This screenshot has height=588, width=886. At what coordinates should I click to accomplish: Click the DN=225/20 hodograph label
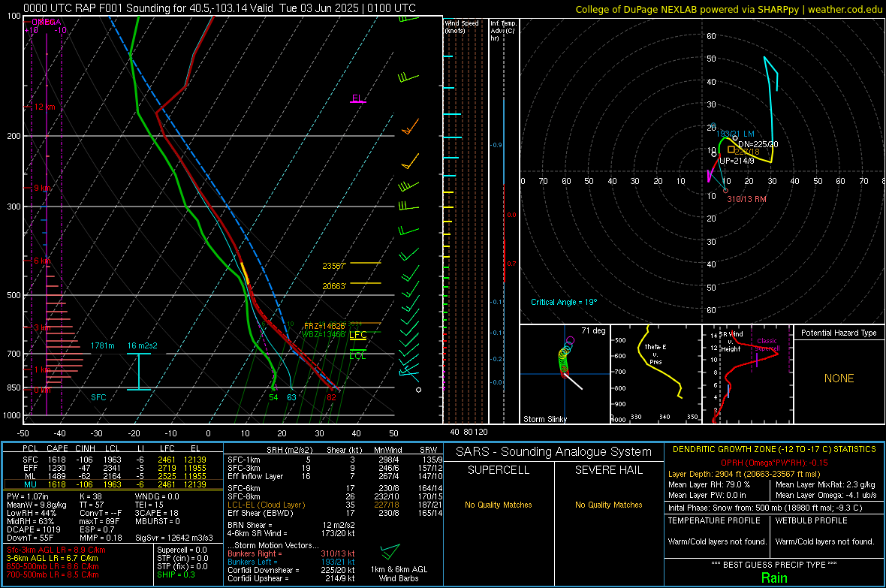(758, 144)
